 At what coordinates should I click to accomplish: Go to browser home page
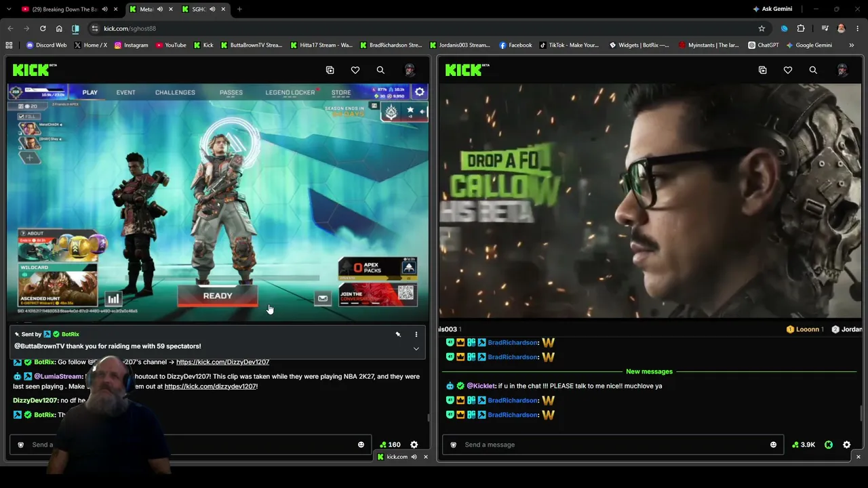[59, 28]
